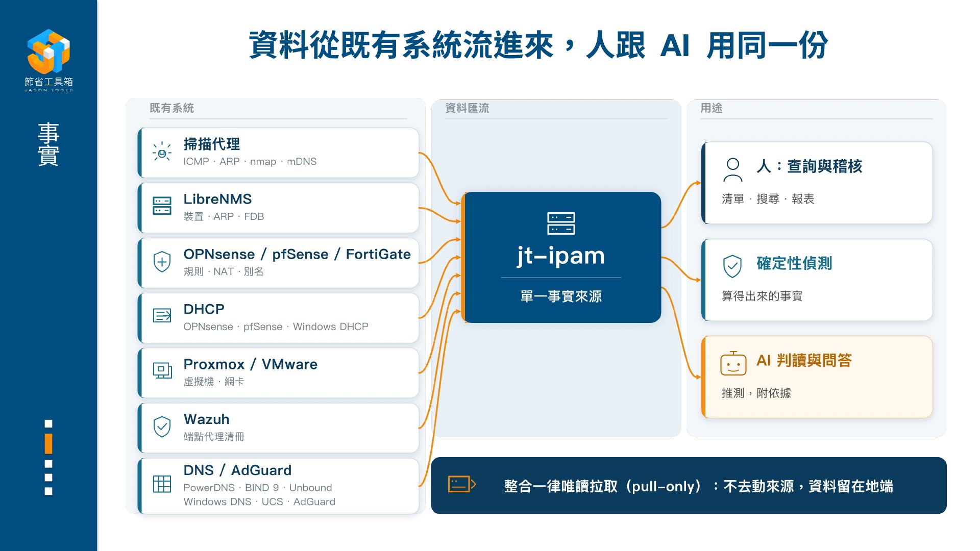Click '算得出來的事實' description
Screen dimensions: 980x551
[x=762, y=296]
